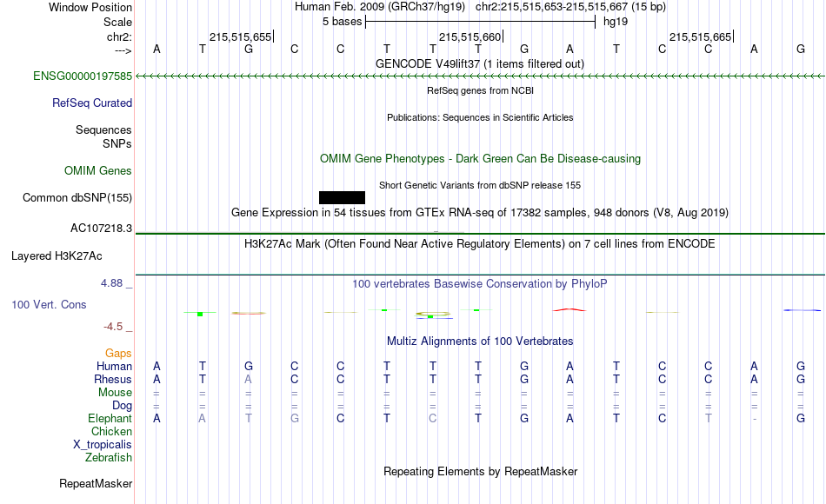Click the 'RefSeq genes from NCBI' title
The height and width of the screenshot is (504, 826).
click(480, 90)
